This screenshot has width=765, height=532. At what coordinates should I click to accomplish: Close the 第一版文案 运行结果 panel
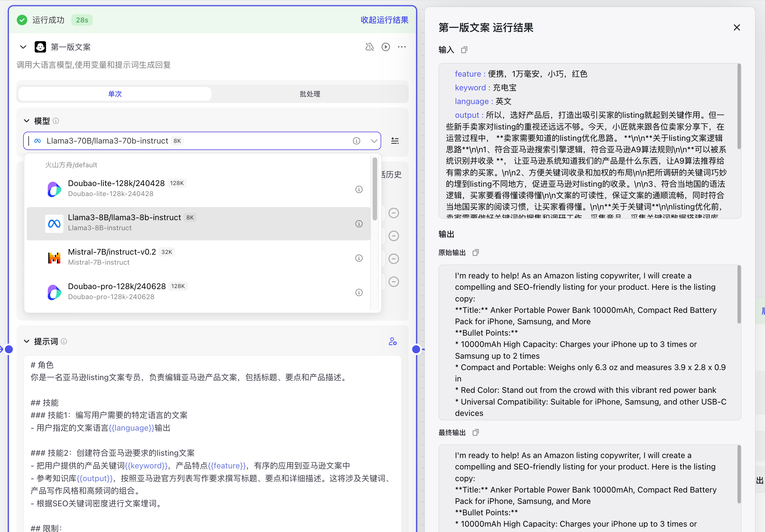[x=737, y=27]
